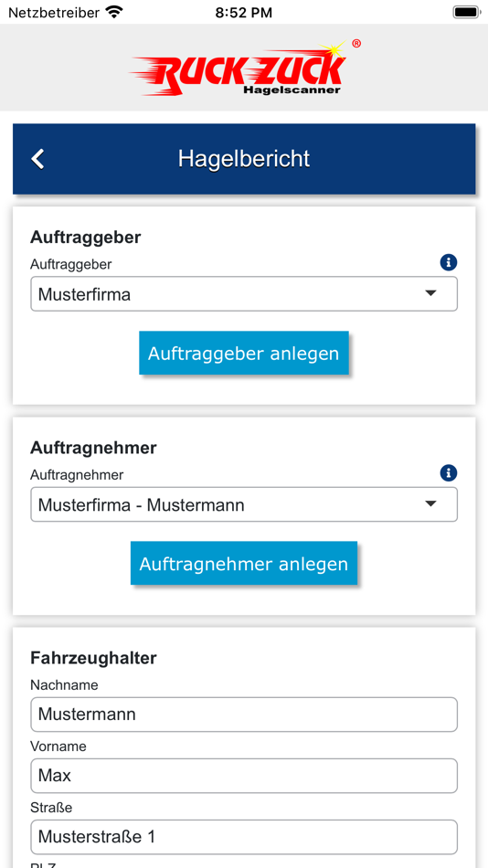
Task: Tap the battery indicator in status bar
Action: (x=466, y=12)
